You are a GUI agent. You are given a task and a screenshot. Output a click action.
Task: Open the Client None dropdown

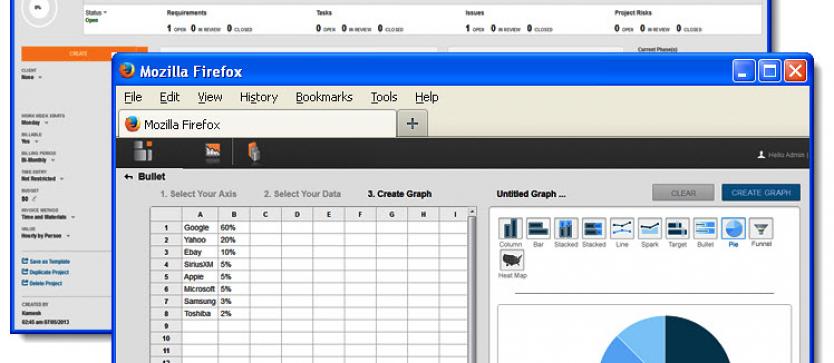(31, 78)
